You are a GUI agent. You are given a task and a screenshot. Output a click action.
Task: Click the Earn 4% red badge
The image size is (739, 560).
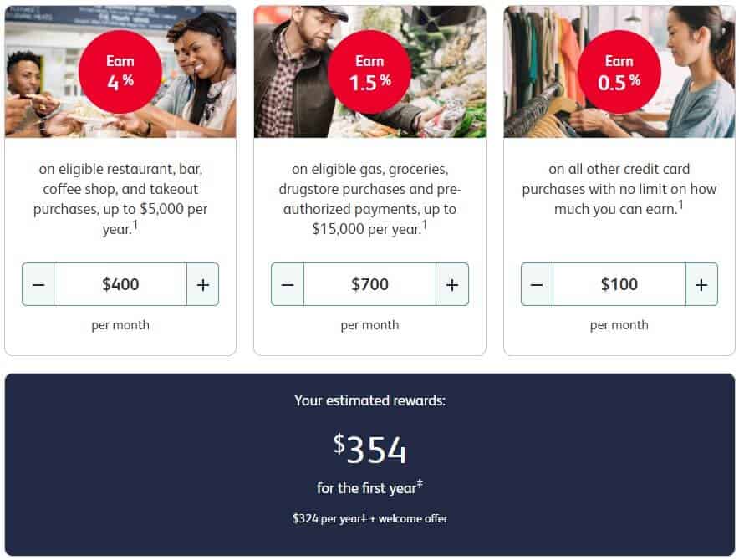pos(120,72)
